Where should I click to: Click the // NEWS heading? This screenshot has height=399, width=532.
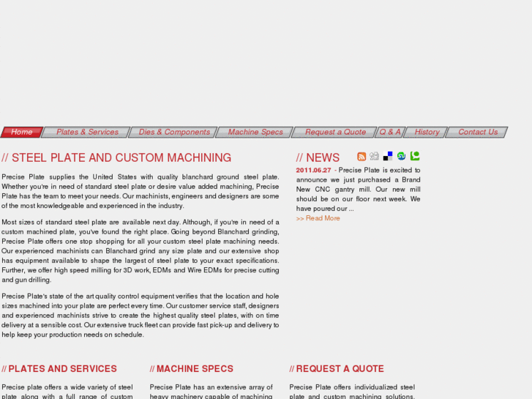point(318,158)
